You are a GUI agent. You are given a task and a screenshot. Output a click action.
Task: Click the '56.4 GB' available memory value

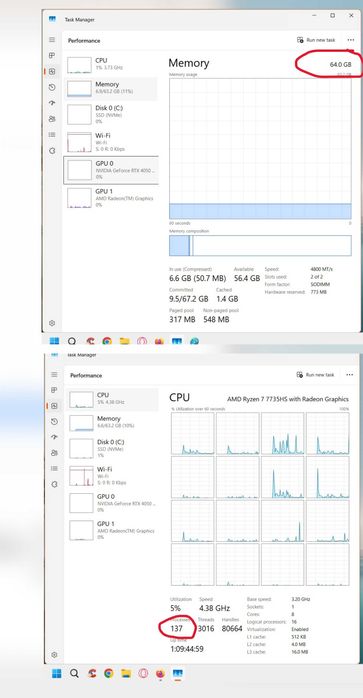tap(247, 278)
